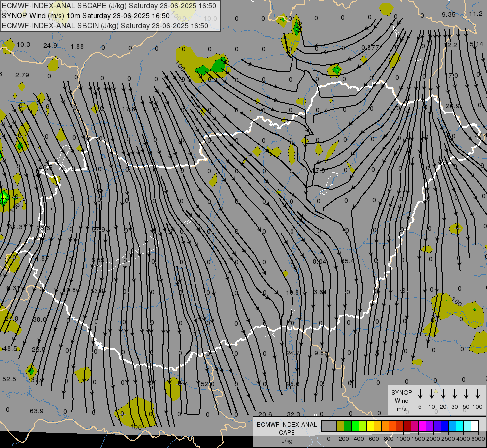Click the map value '20.9'
The height and width of the screenshot is (448, 487).
(x=453, y=106)
